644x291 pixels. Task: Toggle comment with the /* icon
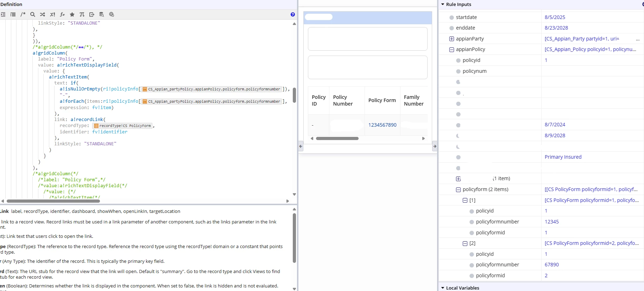point(23,14)
